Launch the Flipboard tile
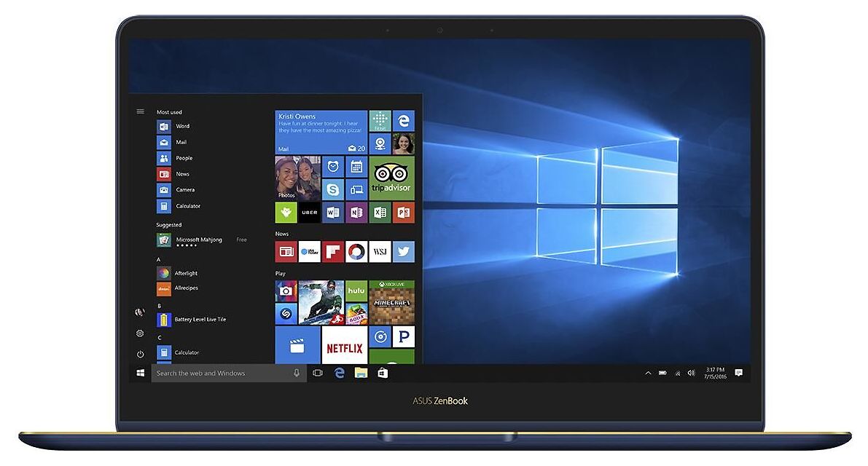This screenshot has height=466, width=868. point(332,251)
